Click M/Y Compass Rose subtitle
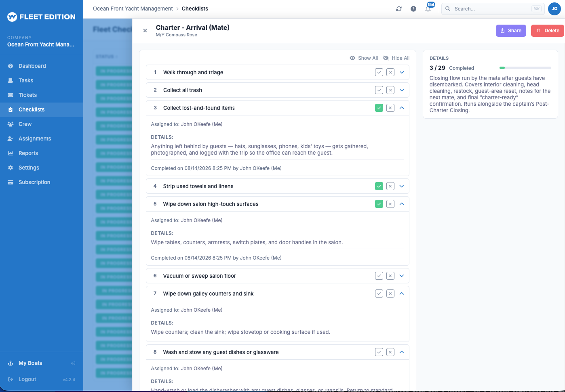Image resolution: width=565 pixels, height=392 pixels. click(x=177, y=35)
